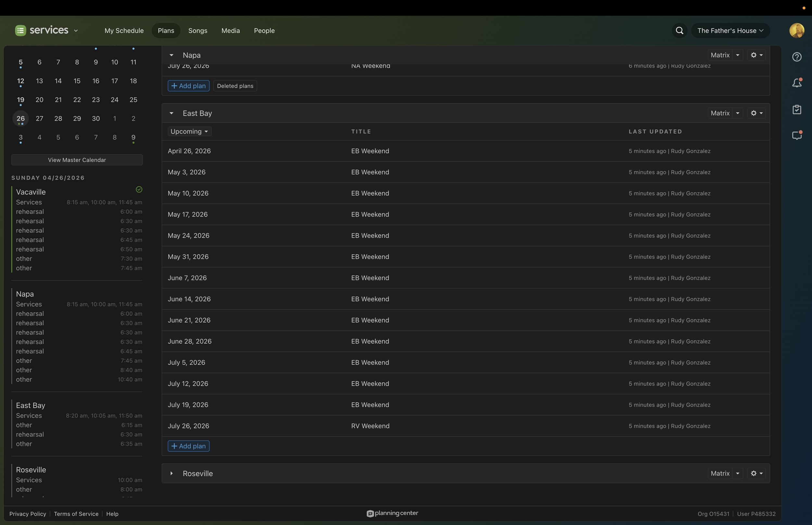Open the chat message bubble icon
The width and height of the screenshot is (812, 525).
(x=797, y=135)
